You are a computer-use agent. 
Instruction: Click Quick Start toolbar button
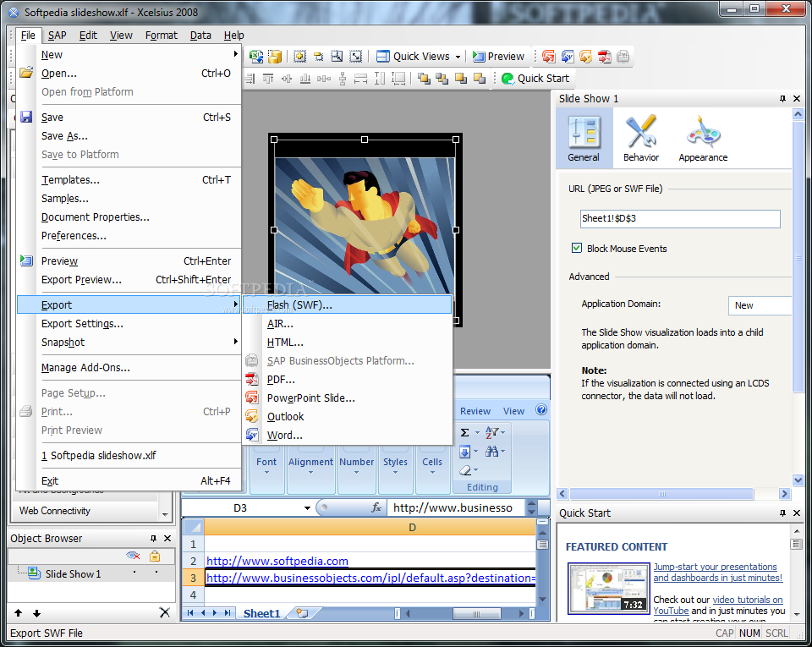click(x=535, y=79)
